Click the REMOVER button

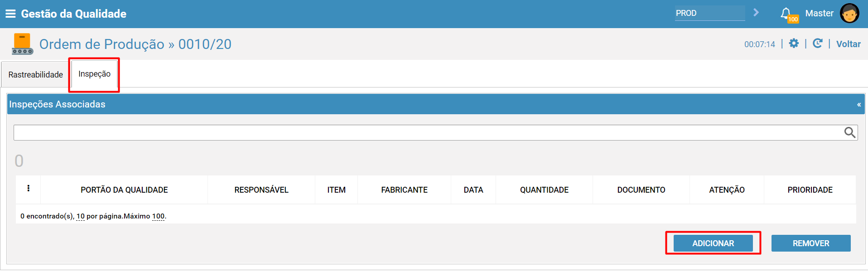pos(811,243)
